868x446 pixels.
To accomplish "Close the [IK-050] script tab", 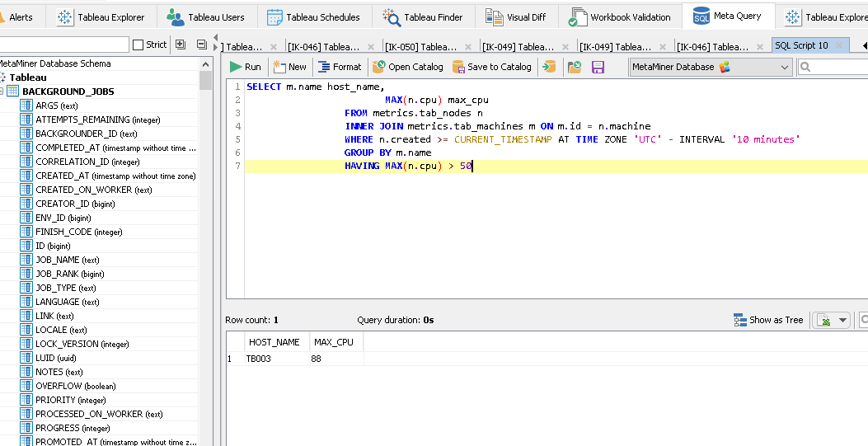I will coord(468,47).
